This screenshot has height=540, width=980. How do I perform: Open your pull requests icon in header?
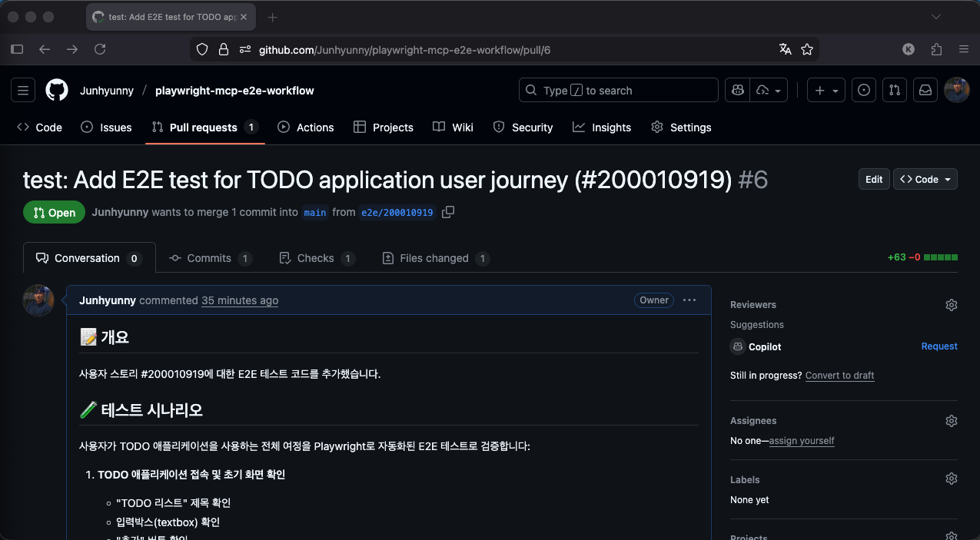click(x=895, y=90)
